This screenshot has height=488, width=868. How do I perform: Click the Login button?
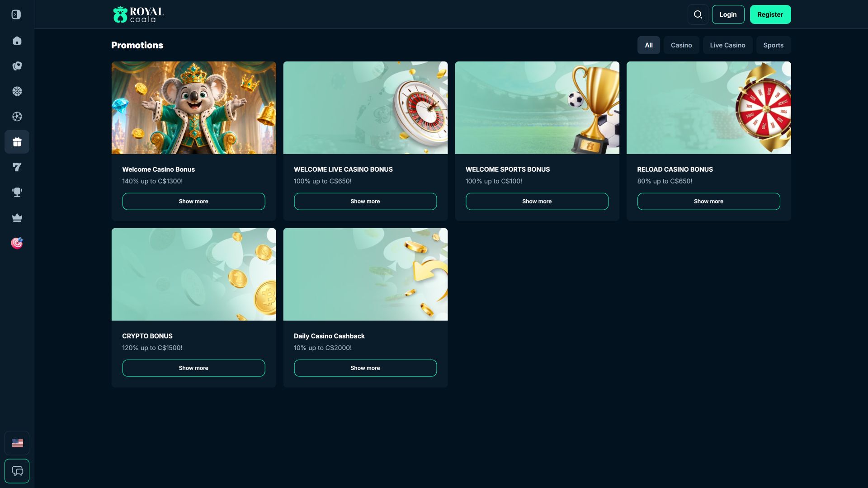(728, 14)
